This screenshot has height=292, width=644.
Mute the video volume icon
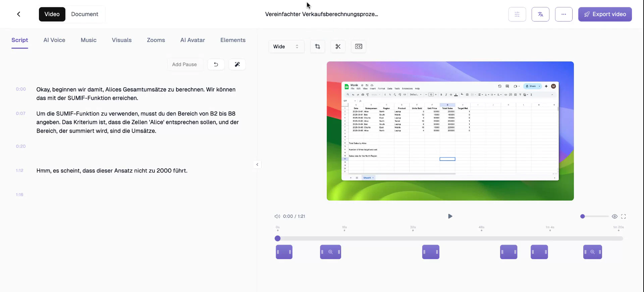[x=277, y=216]
